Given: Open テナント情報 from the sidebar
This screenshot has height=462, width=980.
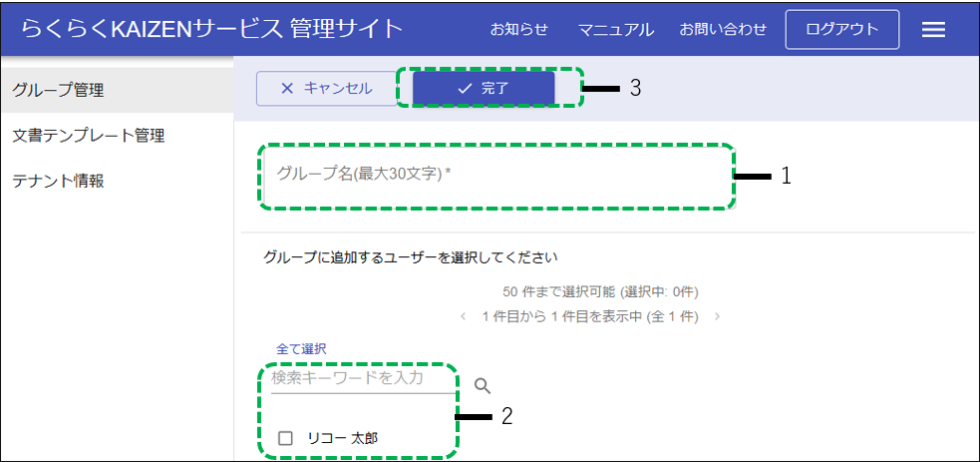Looking at the screenshot, I should pyautogui.click(x=58, y=181).
